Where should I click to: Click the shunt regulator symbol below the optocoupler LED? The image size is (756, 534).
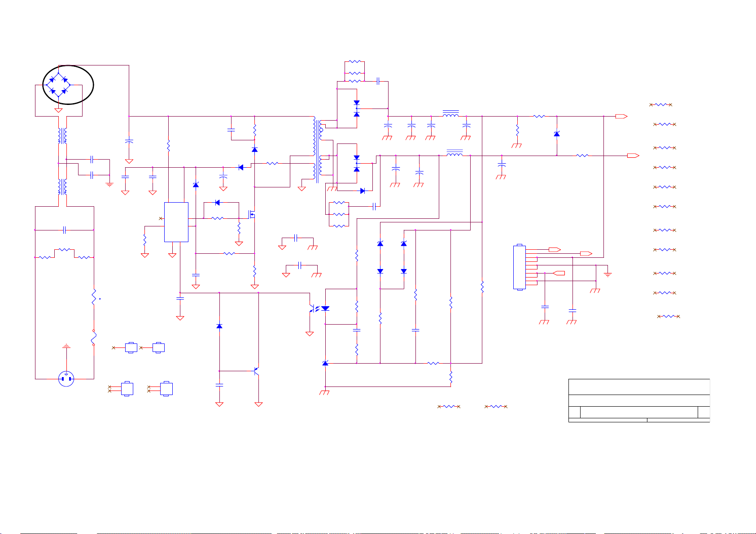click(325, 363)
